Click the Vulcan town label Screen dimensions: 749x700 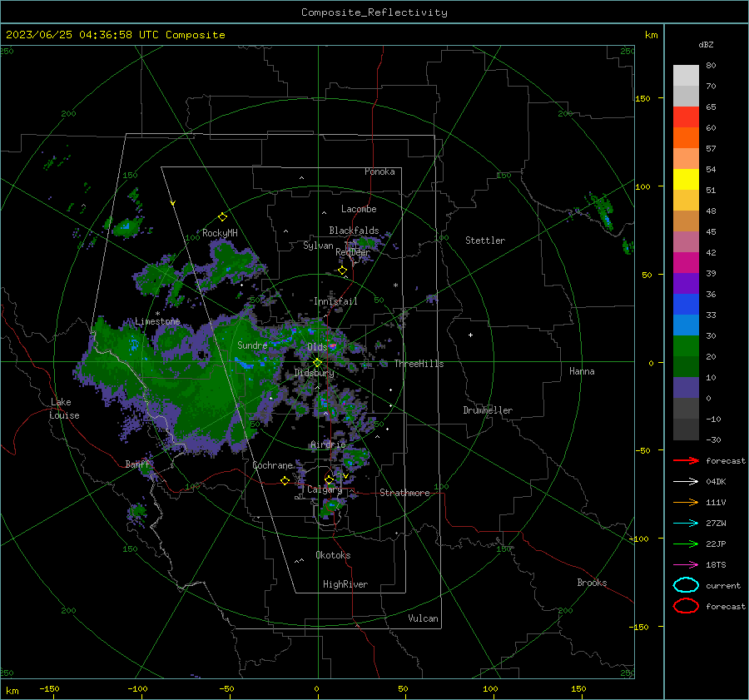point(424,618)
